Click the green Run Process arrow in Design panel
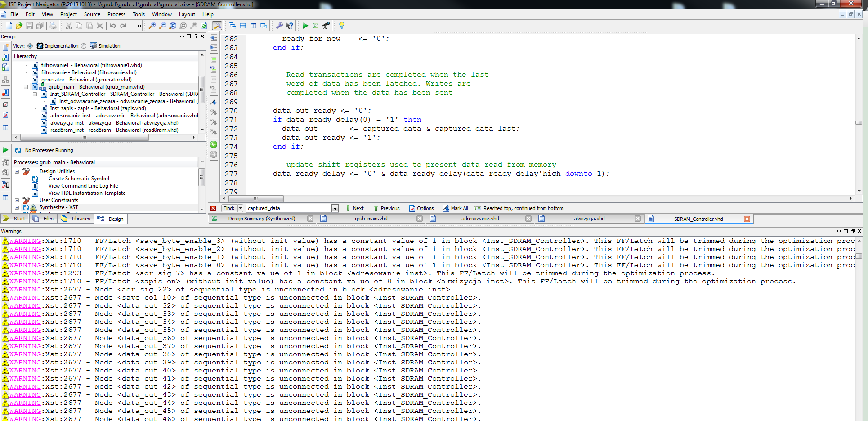 (5, 150)
